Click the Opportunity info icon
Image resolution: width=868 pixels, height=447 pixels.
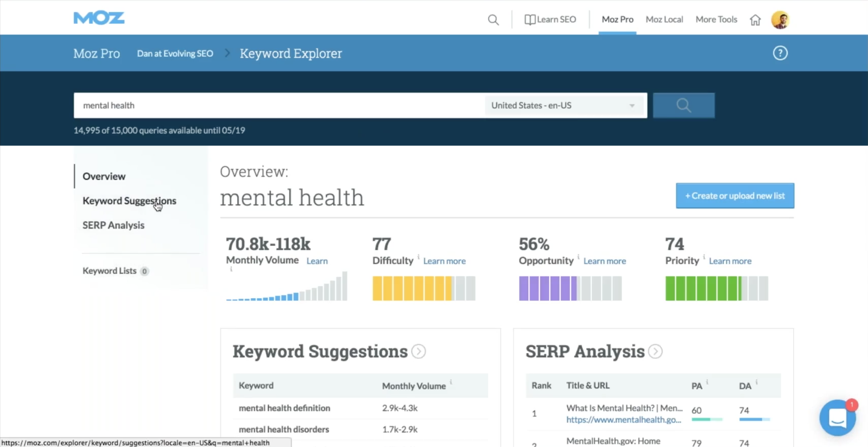[x=578, y=257]
